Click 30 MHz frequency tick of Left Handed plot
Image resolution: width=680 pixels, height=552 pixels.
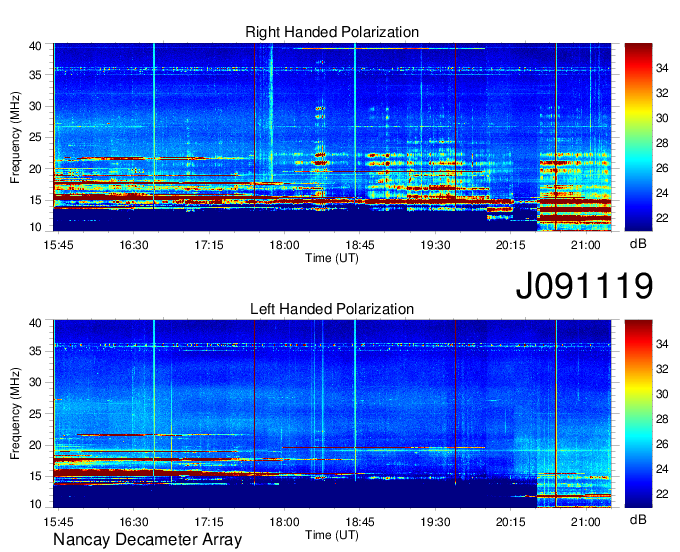click(35, 382)
